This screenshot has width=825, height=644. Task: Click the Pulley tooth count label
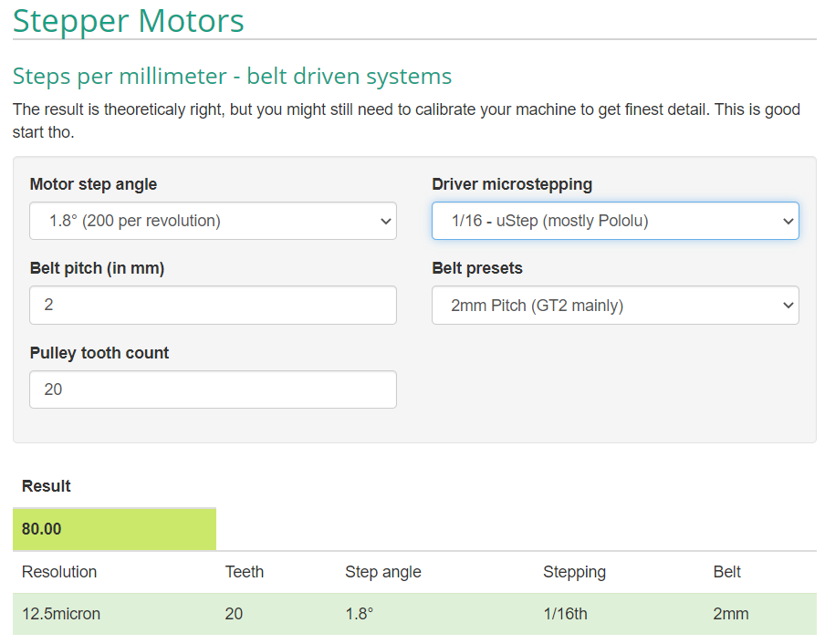coord(99,353)
